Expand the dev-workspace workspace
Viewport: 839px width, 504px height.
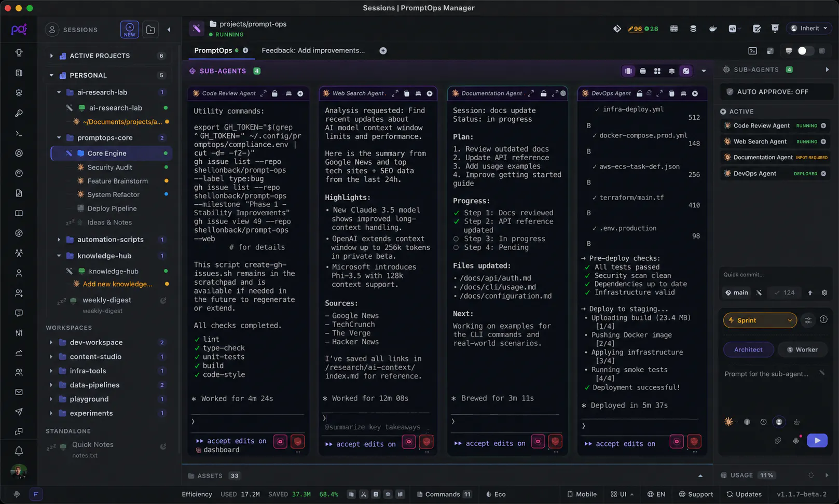(51, 342)
